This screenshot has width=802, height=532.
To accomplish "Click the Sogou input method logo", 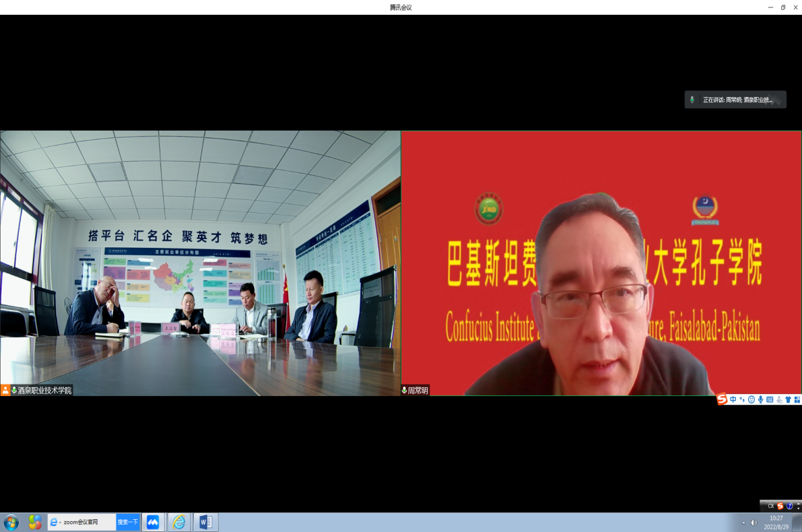I will (x=722, y=399).
